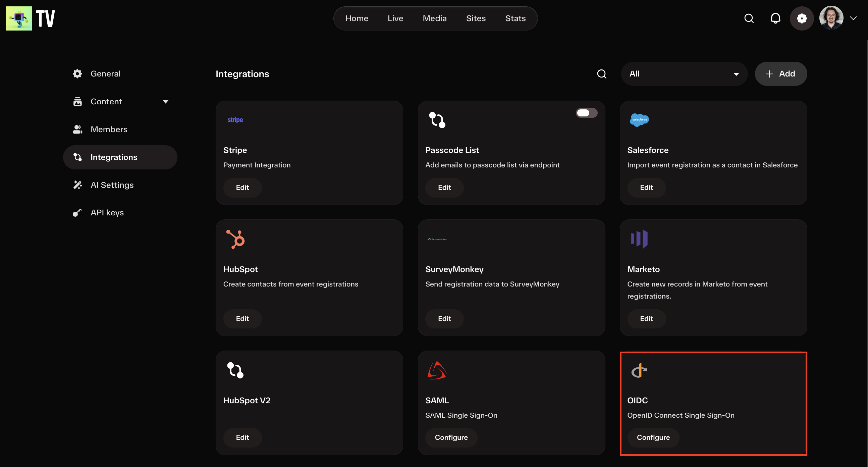Open the notifications bell
Screen dimensions: 868x467
[775, 18]
